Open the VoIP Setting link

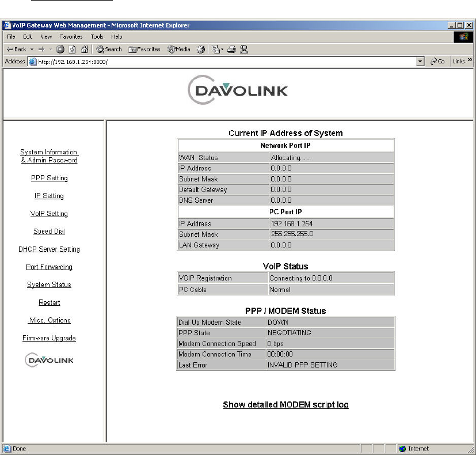click(x=49, y=214)
